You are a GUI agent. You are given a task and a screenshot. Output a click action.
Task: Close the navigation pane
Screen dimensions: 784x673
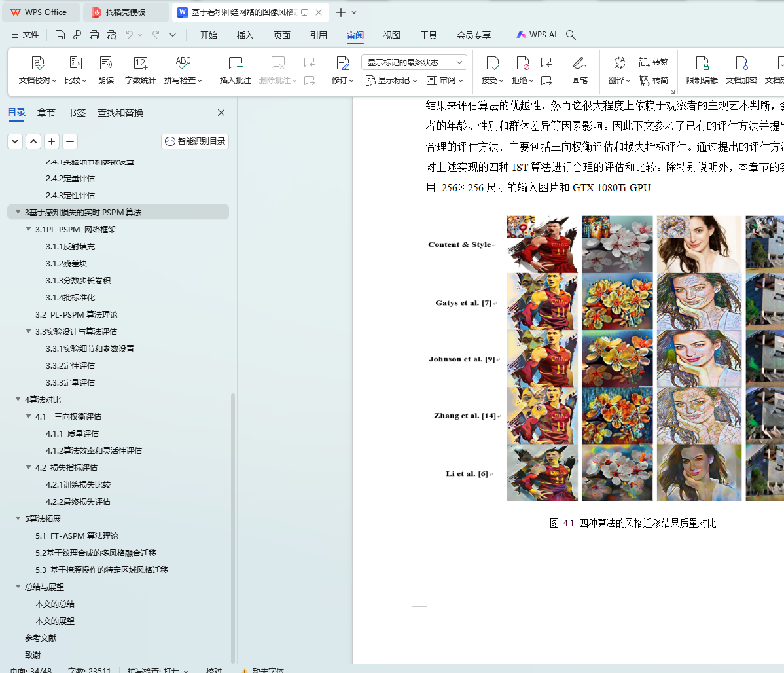(221, 113)
